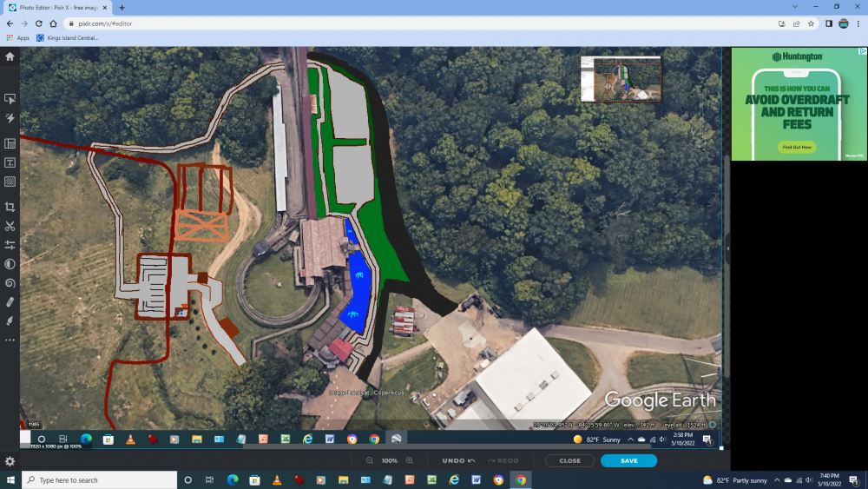Collapse the right panel with arrow handle
The image size is (868, 489).
(x=727, y=248)
